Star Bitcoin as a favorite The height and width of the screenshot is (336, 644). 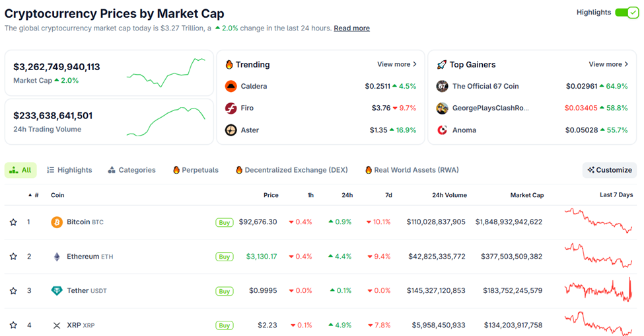coord(13,222)
